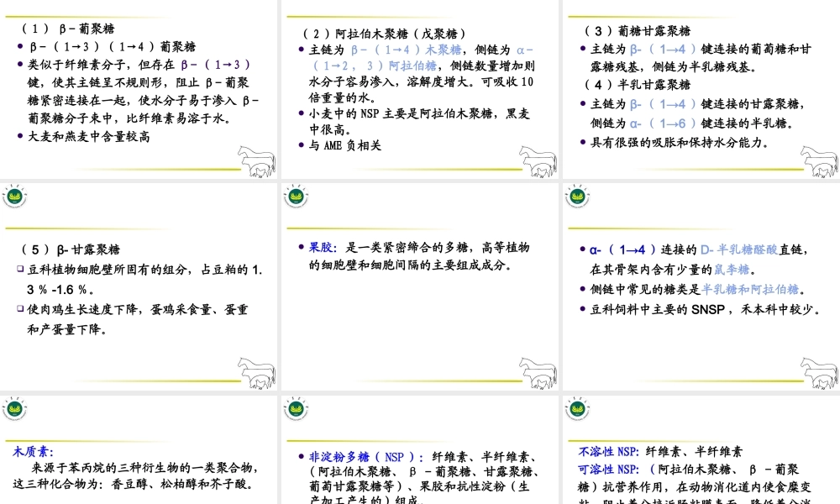
Task: Click the green university emblem on the β-甘露聚糖 slide
Action: click(15, 194)
